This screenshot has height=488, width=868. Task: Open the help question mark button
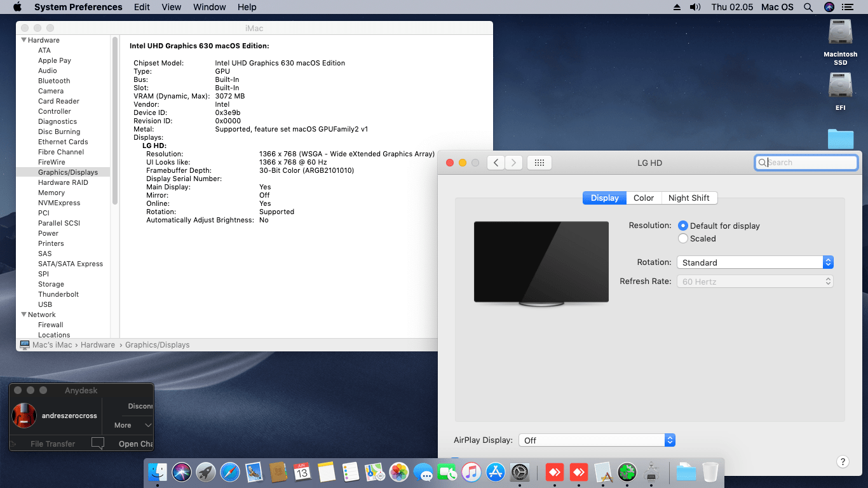[843, 462]
